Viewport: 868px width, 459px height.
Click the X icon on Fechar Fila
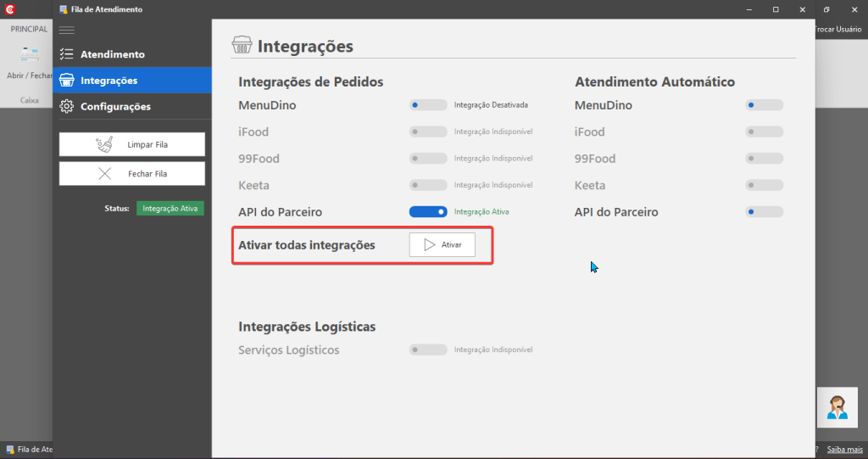pos(104,174)
